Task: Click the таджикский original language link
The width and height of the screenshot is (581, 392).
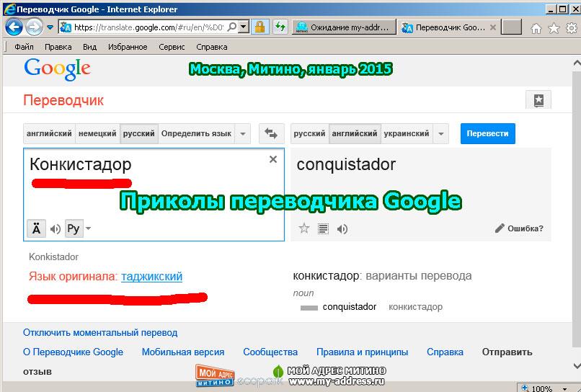Action: coord(151,276)
